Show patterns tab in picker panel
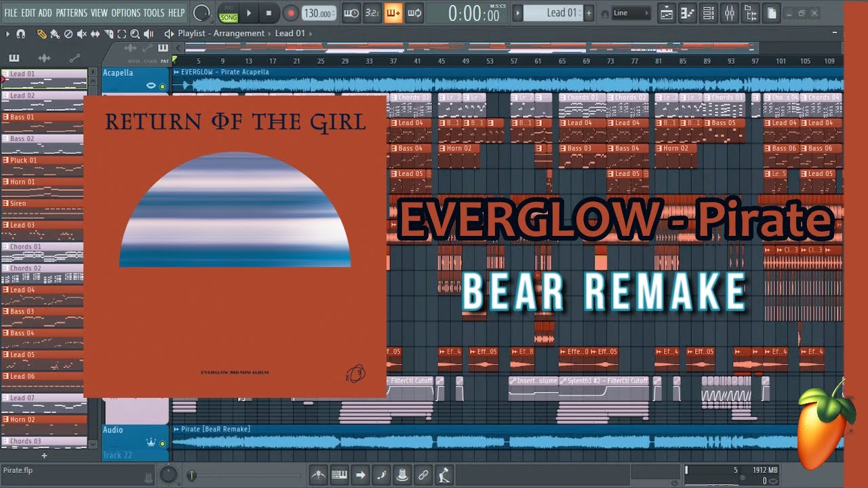This screenshot has width=868, height=488. pyautogui.click(x=14, y=58)
